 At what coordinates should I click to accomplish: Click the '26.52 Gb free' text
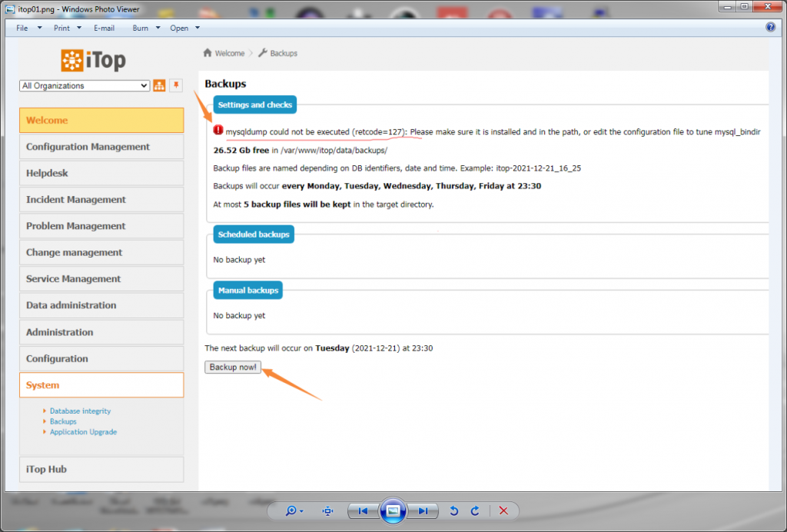coord(241,151)
